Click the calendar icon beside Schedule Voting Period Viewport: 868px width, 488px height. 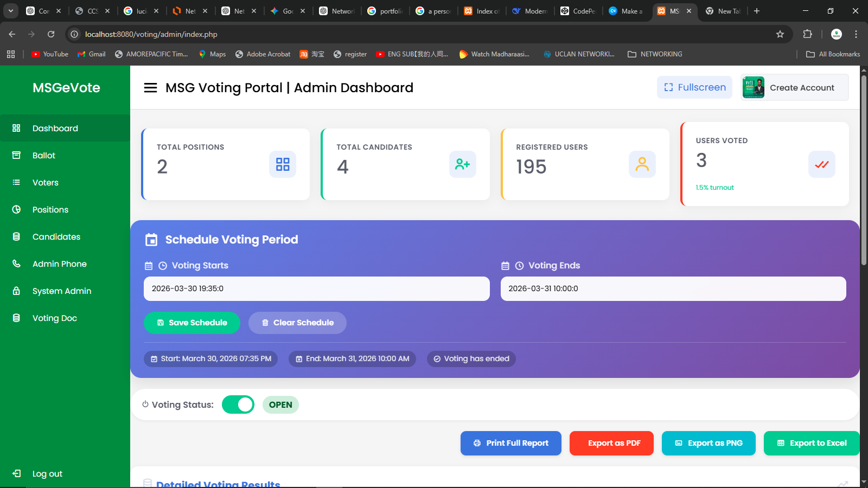[151, 240]
